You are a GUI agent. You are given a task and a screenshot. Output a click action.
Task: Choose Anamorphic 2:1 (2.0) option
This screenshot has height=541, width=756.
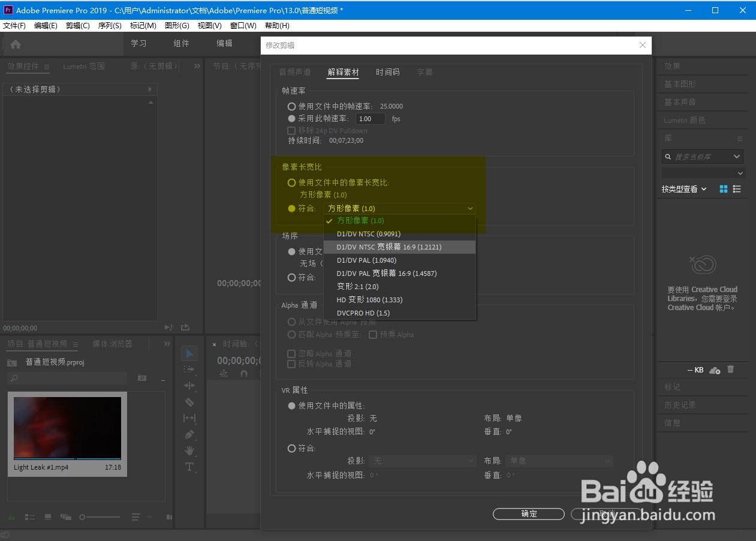[399, 287]
